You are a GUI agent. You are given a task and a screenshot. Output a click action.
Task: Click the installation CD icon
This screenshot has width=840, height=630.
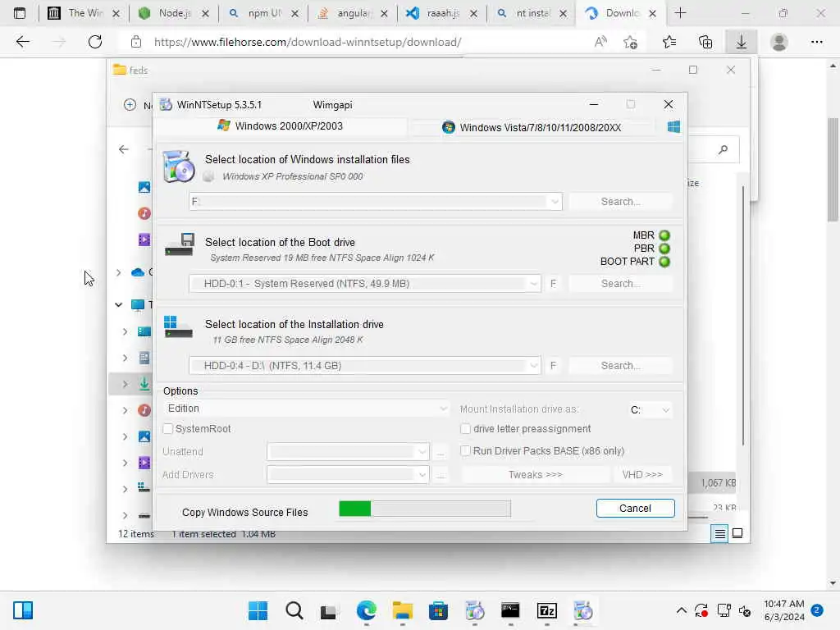[178, 167]
